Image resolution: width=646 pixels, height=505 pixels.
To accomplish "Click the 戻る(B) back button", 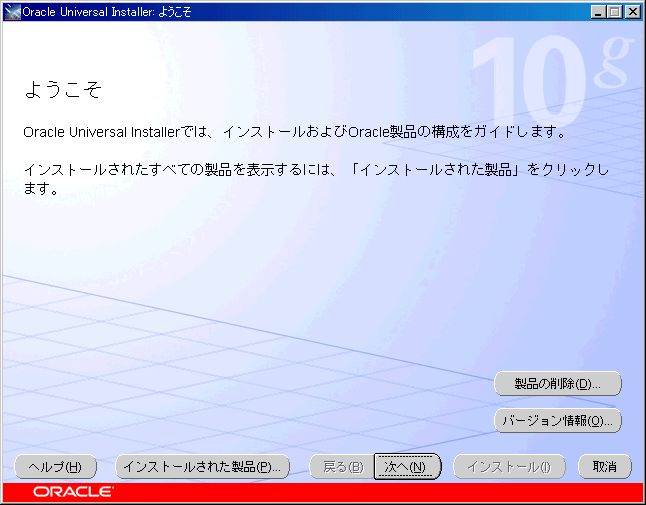I will click(342, 466).
